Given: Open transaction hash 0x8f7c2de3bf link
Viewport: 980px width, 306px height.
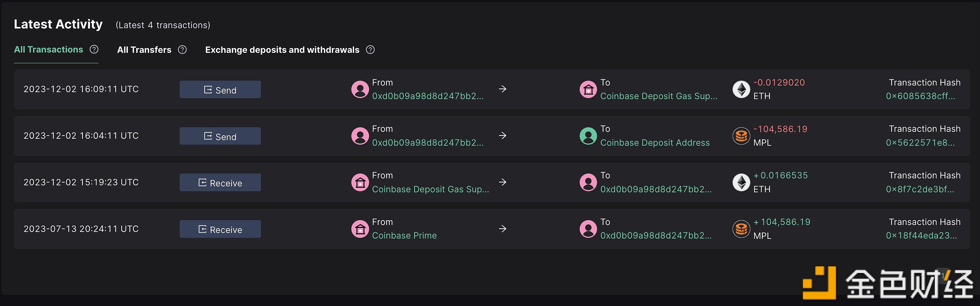Looking at the screenshot, I should pyautogui.click(x=920, y=189).
